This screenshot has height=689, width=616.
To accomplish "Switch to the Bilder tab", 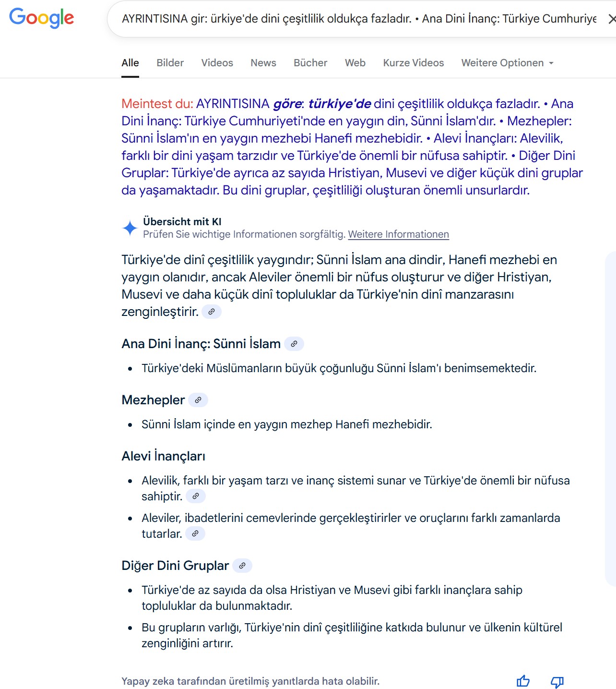I will 170,63.
